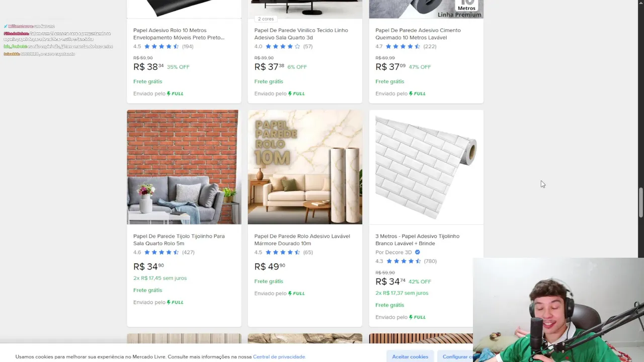The width and height of the screenshot is (644, 362).
Task: Click the FULL lightning icon under Tijolo Tijolinho
Action: 175,302
